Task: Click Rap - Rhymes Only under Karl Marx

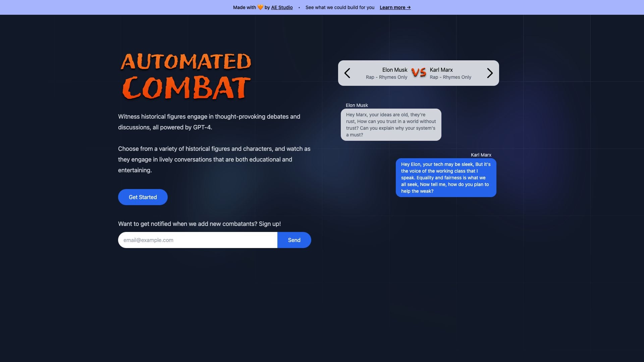Action: coord(450,77)
